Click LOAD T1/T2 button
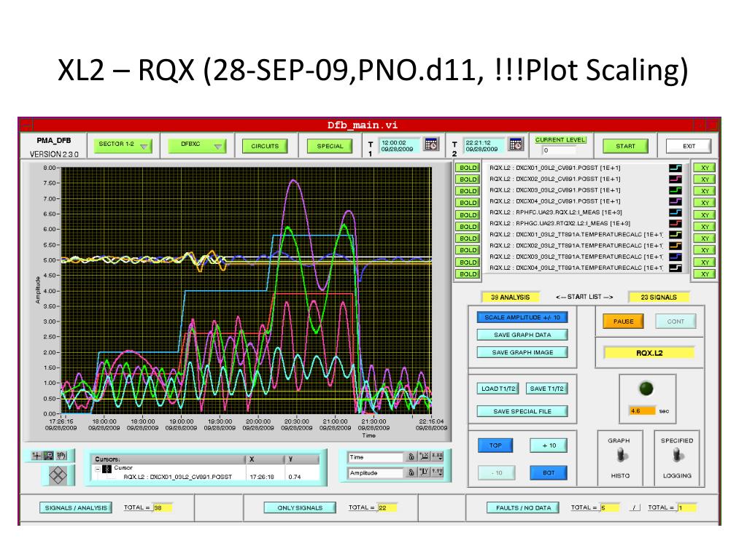Image resolution: width=747 pixels, height=560 pixels. tap(498, 389)
